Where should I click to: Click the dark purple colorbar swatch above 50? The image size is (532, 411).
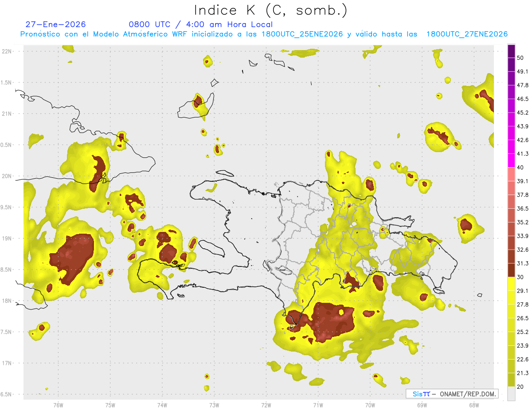click(x=512, y=51)
